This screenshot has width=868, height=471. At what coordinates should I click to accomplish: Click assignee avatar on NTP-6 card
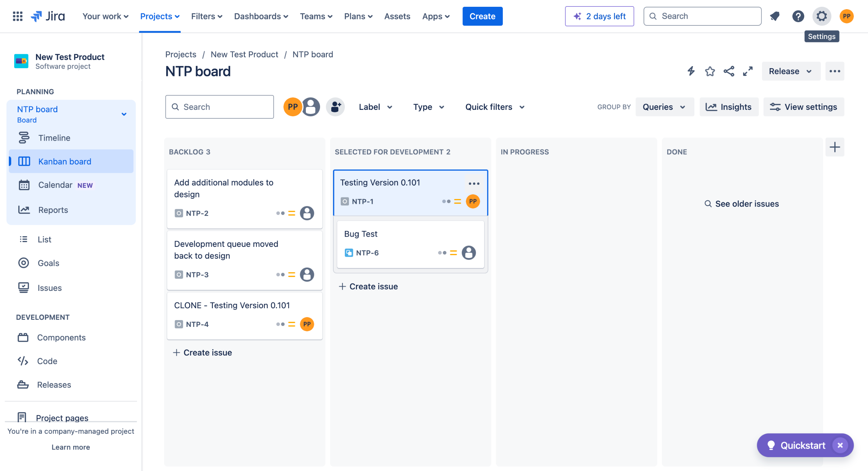pos(469,253)
